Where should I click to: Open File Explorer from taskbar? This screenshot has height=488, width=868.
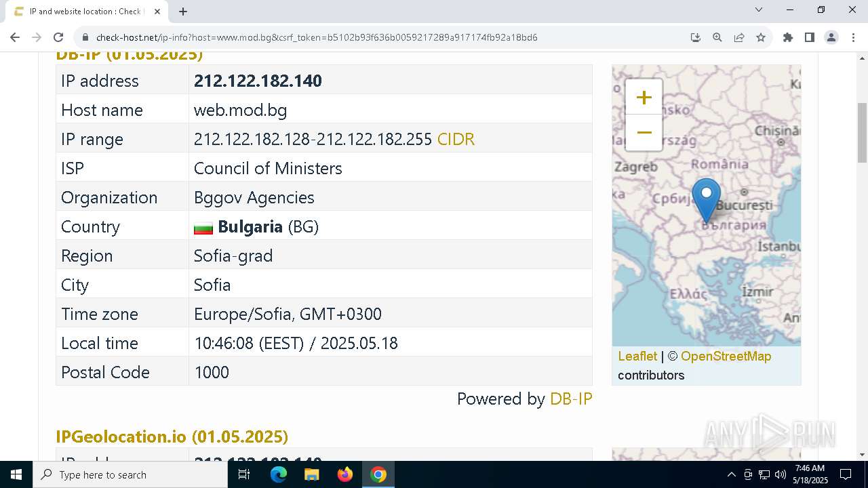point(311,474)
